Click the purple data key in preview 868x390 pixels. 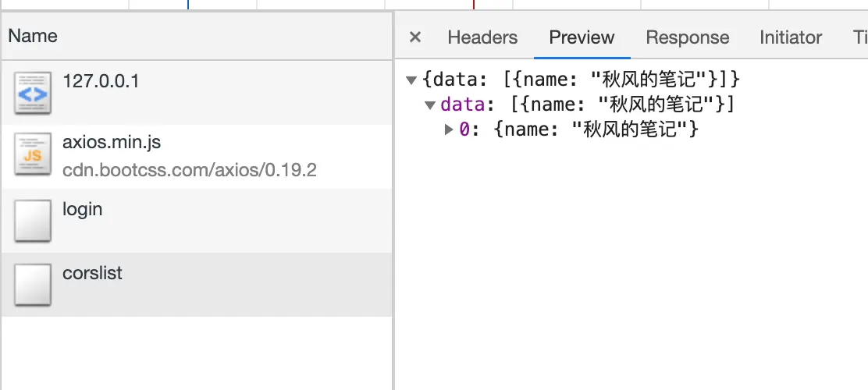463,105
